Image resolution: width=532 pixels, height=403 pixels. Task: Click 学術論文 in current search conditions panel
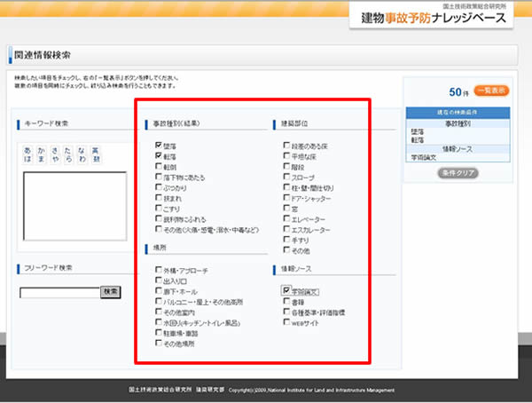pyautogui.click(x=424, y=158)
